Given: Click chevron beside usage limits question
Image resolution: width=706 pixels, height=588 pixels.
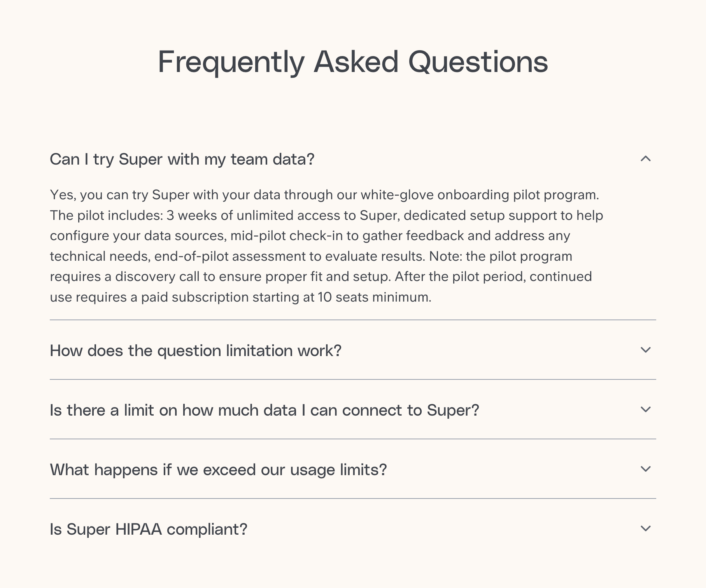Looking at the screenshot, I should 645,469.
